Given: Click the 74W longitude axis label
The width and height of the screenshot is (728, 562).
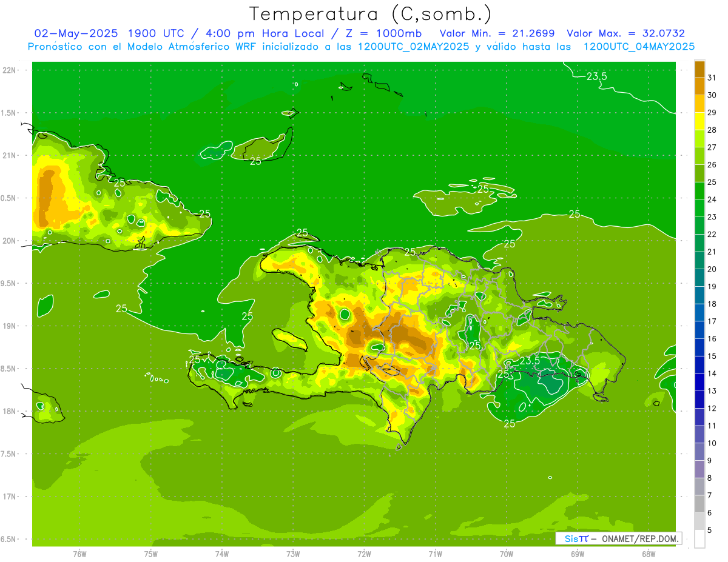Looking at the screenshot, I should point(222,554).
